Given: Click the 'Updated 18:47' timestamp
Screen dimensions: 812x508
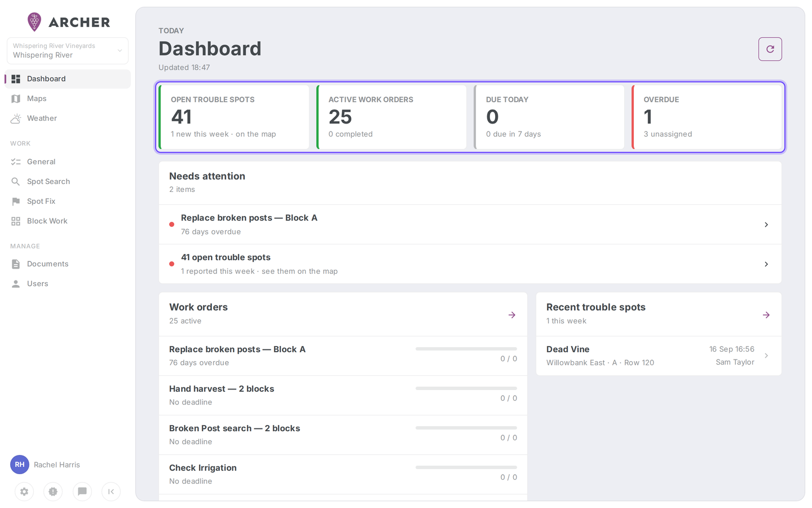Looking at the screenshot, I should [184, 68].
